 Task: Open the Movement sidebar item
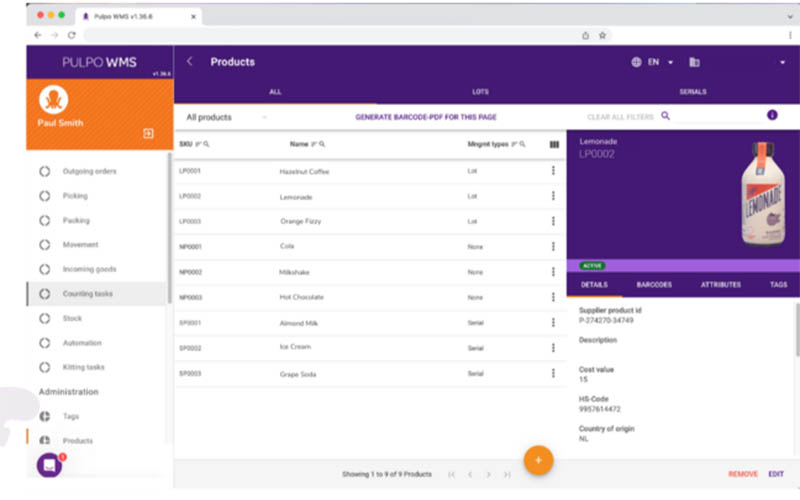(80, 245)
